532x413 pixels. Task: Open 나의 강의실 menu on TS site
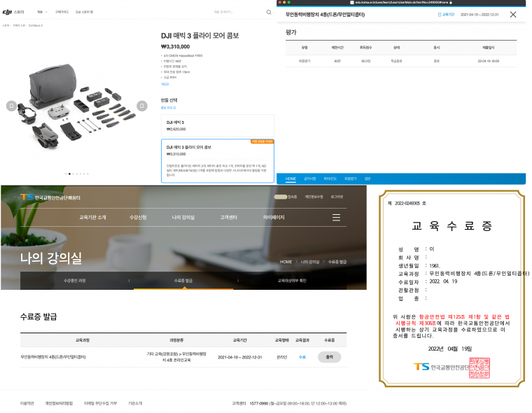183,217
